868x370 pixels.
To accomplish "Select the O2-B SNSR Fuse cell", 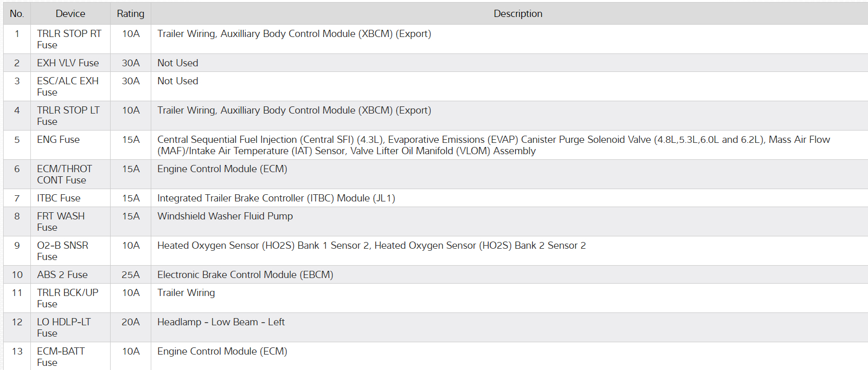I will 62,251.
